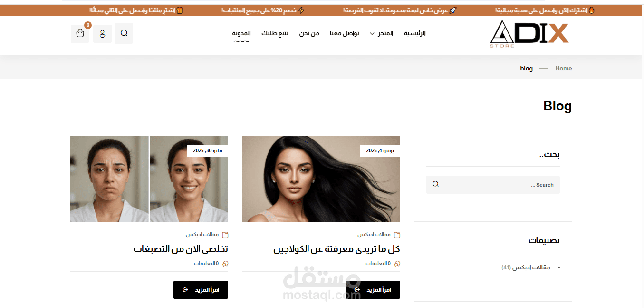This screenshot has width=644, height=308.
Task: Click comments icon under pigmentation post
Action: coord(225,263)
